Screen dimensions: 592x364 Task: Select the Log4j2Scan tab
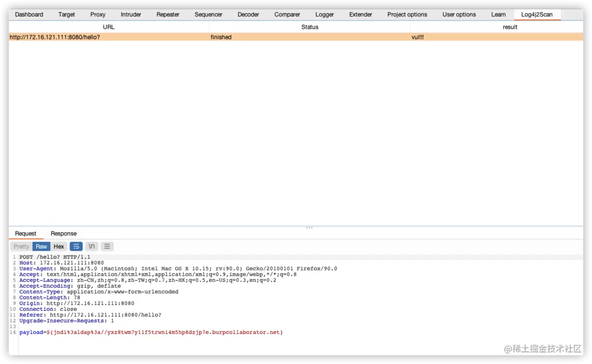click(537, 14)
